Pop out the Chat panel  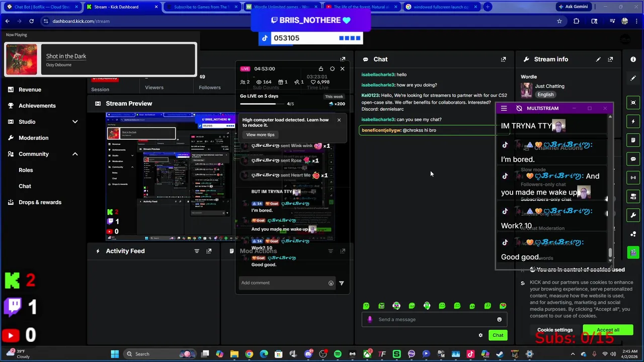click(503, 59)
